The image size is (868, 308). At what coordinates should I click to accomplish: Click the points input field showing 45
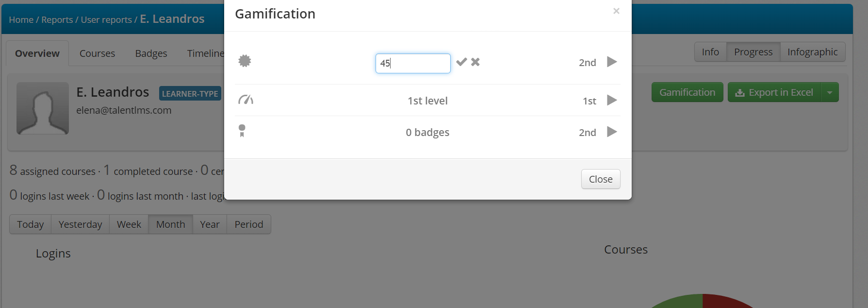pyautogui.click(x=413, y=63)
